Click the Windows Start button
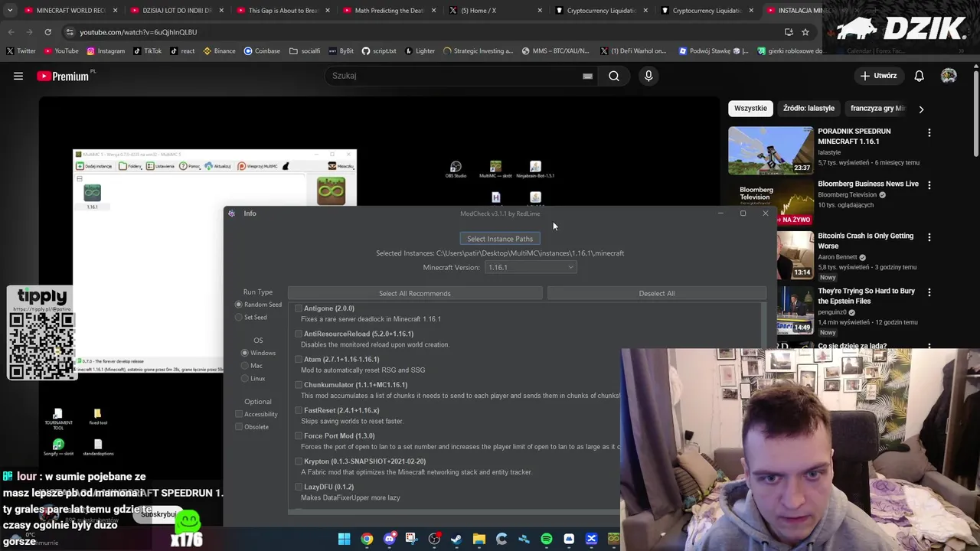 pyautogui.click(x=344, y=539)
